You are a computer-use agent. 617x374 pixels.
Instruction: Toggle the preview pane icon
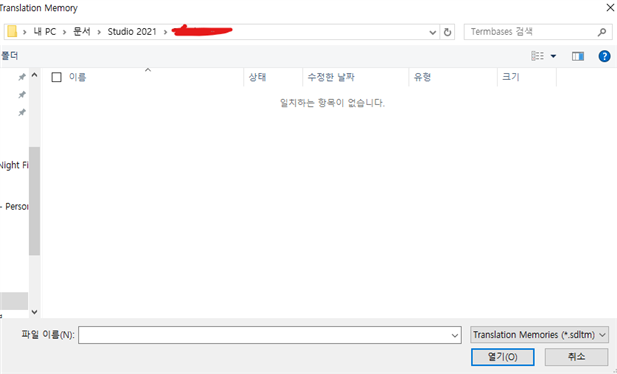[x=578, y=56]
